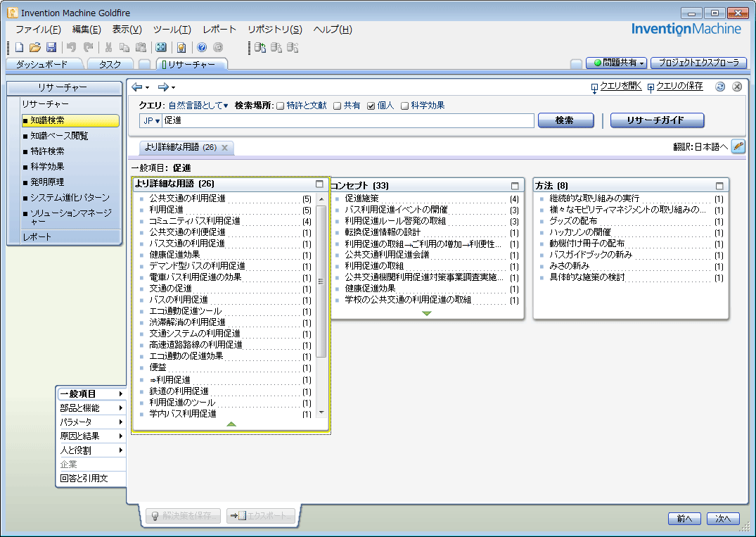Screen dimensions: 756x537
Task: Maximize the 方法 (8) panel
Action: tap(719, 186)
